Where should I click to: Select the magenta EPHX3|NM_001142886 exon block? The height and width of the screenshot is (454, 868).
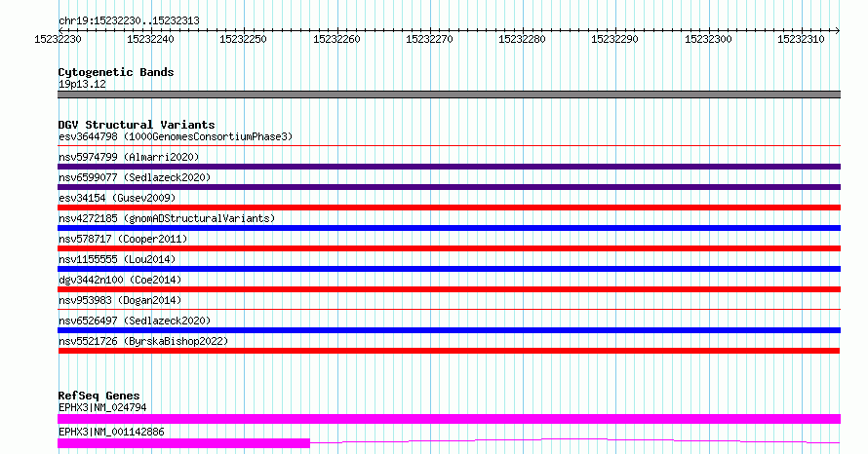(183, 443)
